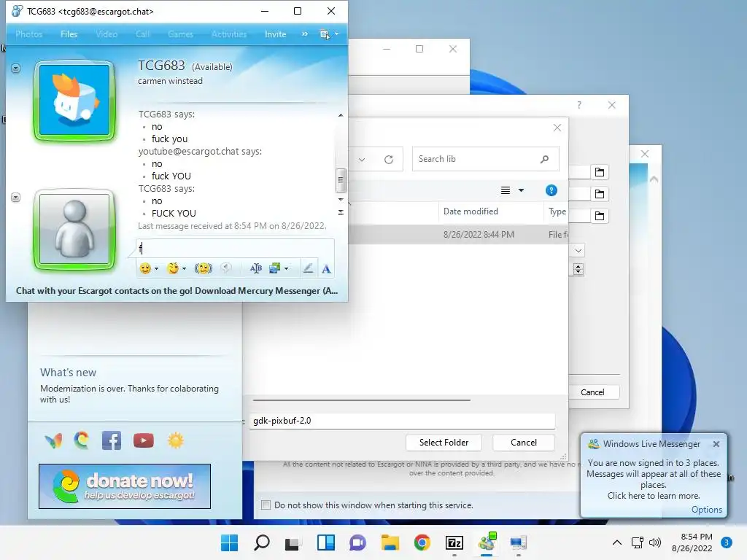
Task: Click the folder name field gdk-pixbuf-2.0
Action: [x=402, y=421]
